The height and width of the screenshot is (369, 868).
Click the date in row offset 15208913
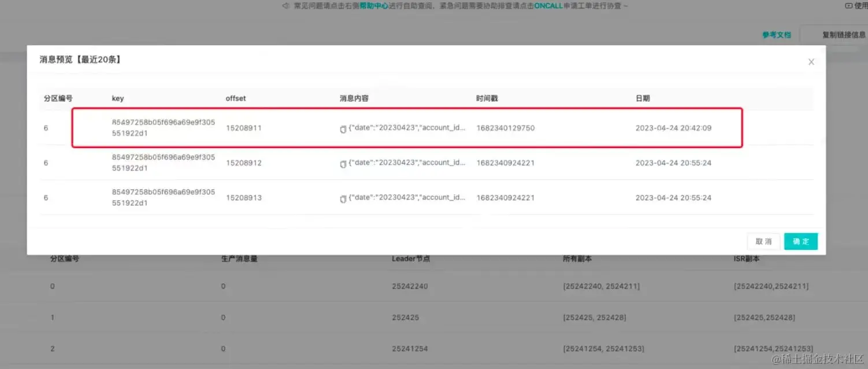(673, 198)
